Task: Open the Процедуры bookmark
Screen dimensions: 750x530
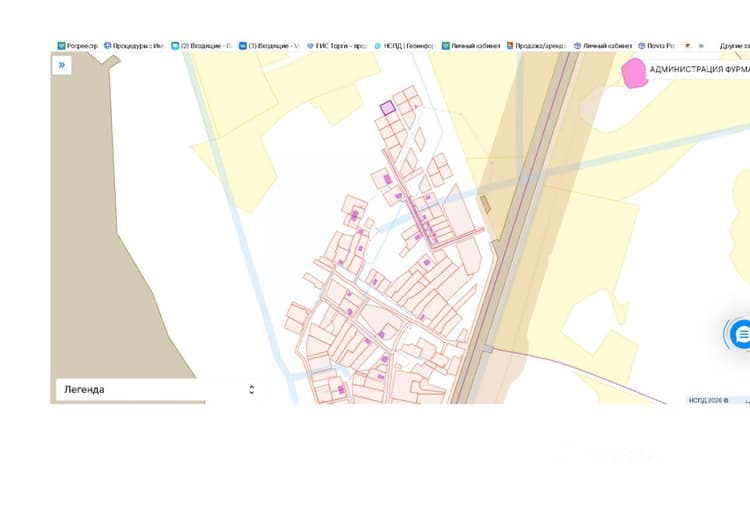Action: (x=134, y=46)
